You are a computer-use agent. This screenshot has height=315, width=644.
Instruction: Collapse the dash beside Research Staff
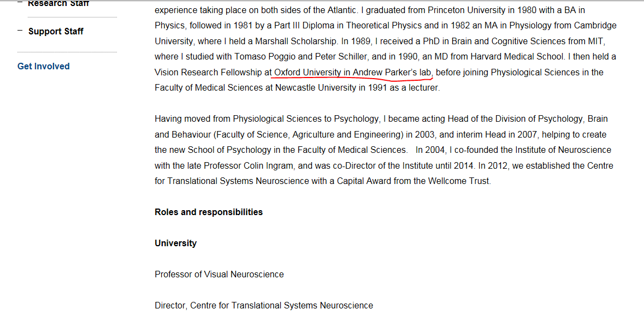coord(20,3)
